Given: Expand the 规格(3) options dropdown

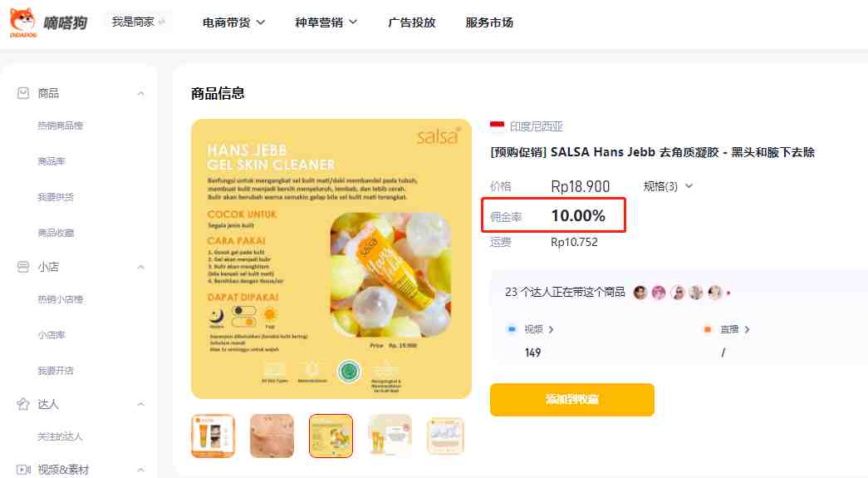Looking at the screenshot, I should pyautogui.click(x=668, y=186).
